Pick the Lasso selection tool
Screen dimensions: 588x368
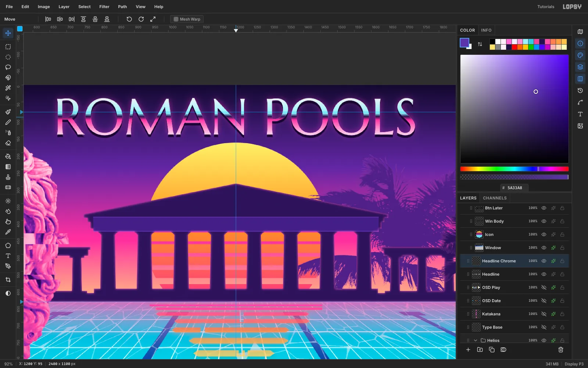[8, 67]
